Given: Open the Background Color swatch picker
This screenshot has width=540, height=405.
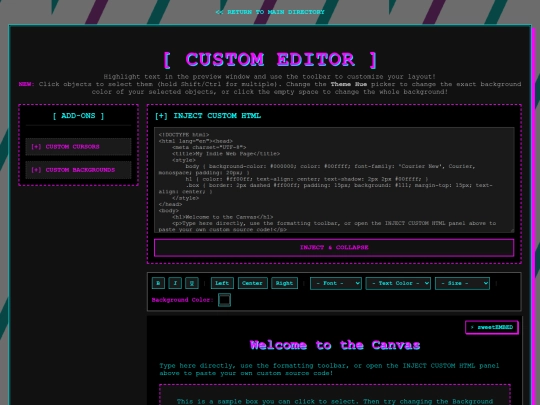Looking at the screenshot, I should point(224,300).
